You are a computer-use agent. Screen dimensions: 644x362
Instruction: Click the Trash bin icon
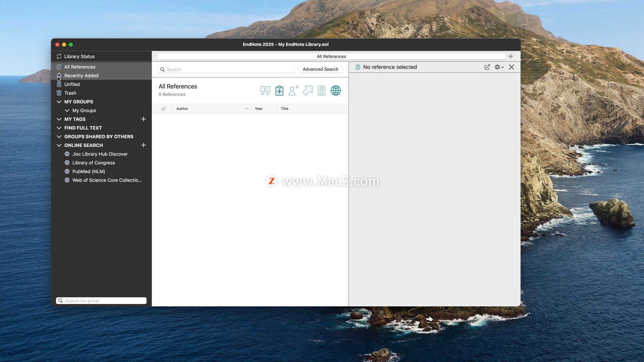click(x=59, y=93)
